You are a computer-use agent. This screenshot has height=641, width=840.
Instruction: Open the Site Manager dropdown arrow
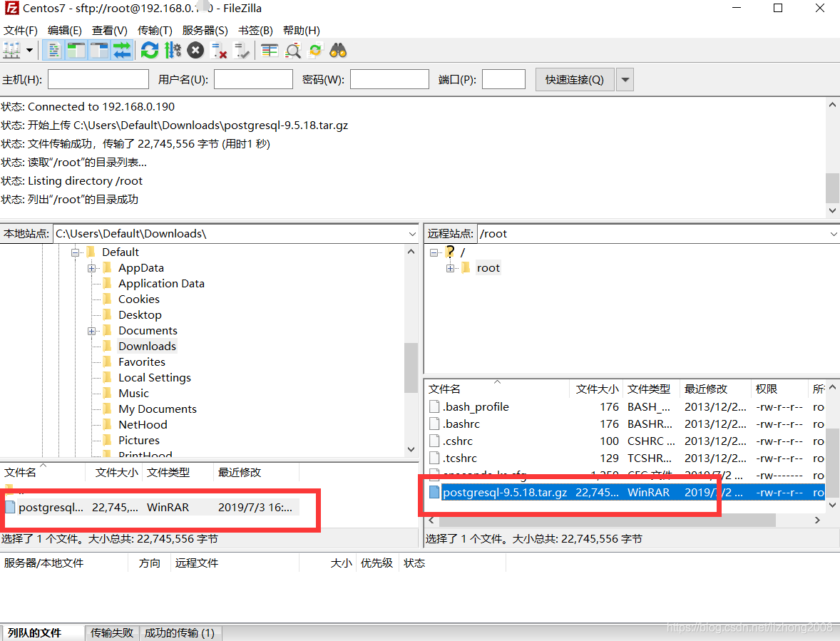pyautogui.click(x=29, y=51)
